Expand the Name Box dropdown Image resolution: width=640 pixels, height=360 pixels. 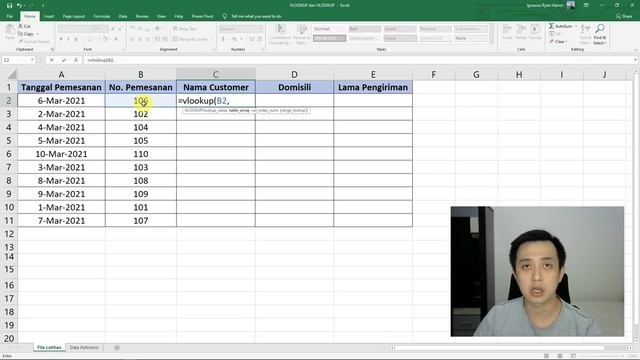pos(32,60)
